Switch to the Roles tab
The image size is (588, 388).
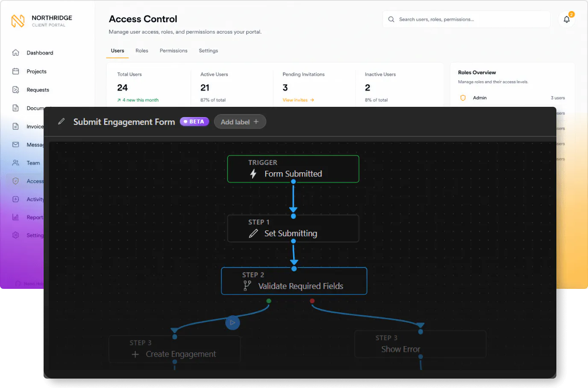click(142, 50)
